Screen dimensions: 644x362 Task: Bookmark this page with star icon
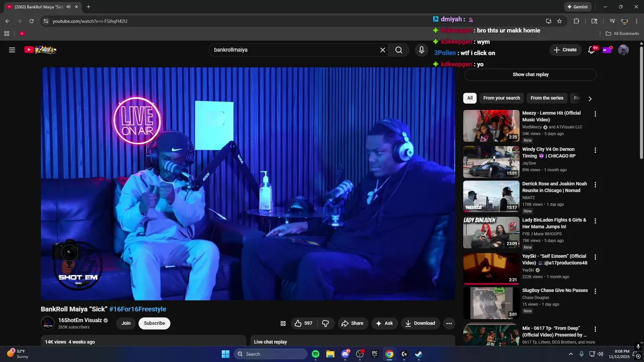coord(559,21)
